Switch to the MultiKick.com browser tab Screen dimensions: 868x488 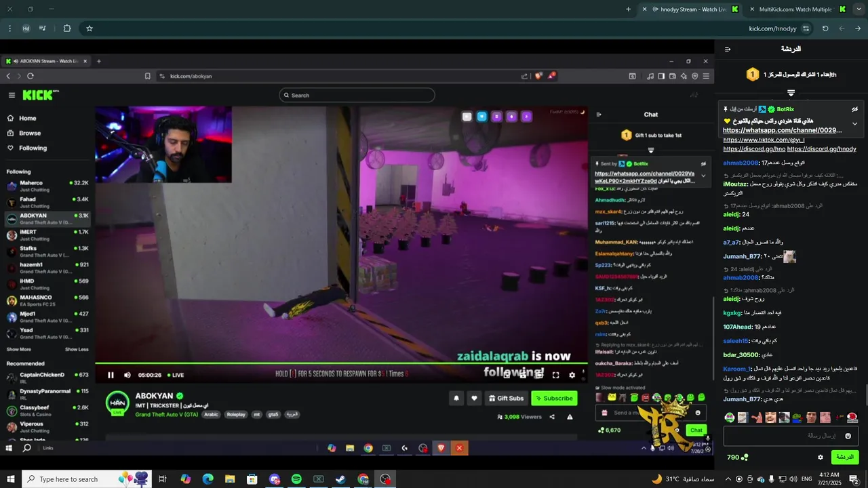point(796,9)
